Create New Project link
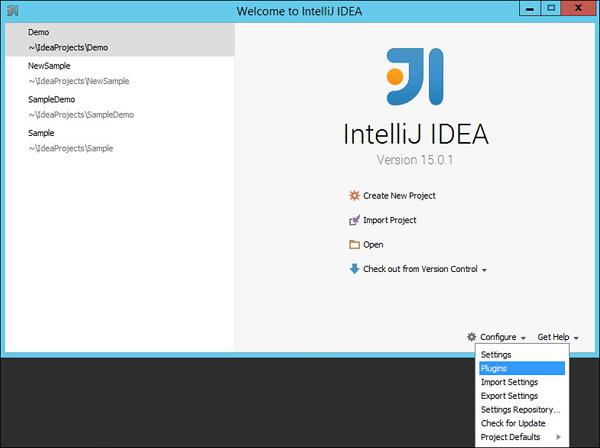 [399, 195]
